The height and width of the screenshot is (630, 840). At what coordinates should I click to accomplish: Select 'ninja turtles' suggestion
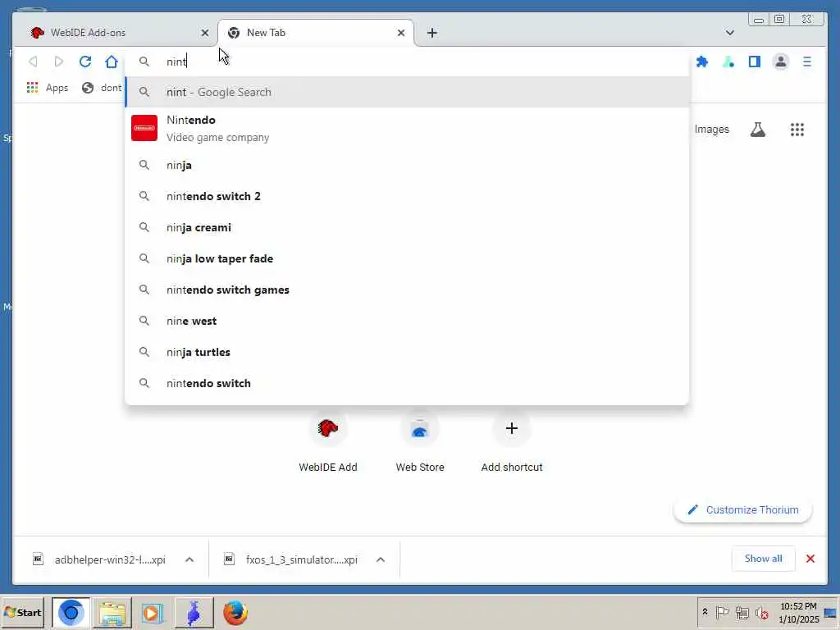pyautogui.click(x=407, y=352)
